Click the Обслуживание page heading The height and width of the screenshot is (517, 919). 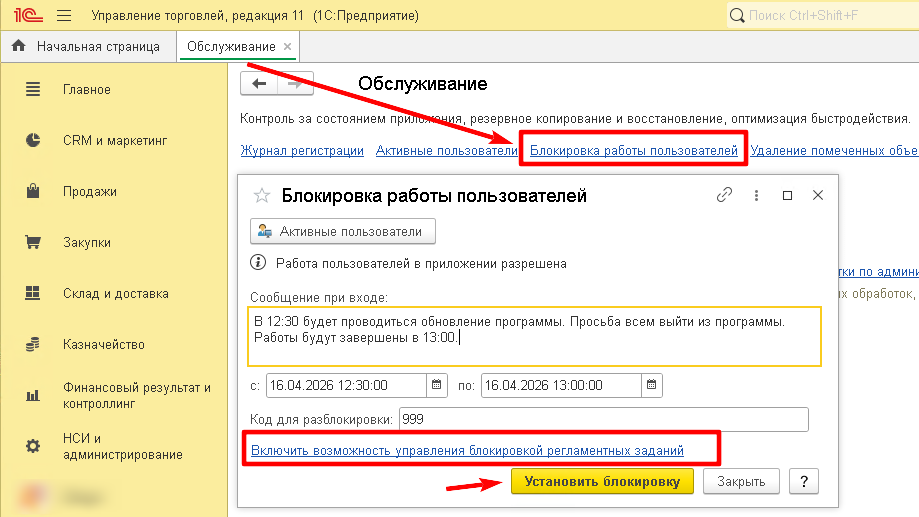pyautogui.click(x=423, y=84)
